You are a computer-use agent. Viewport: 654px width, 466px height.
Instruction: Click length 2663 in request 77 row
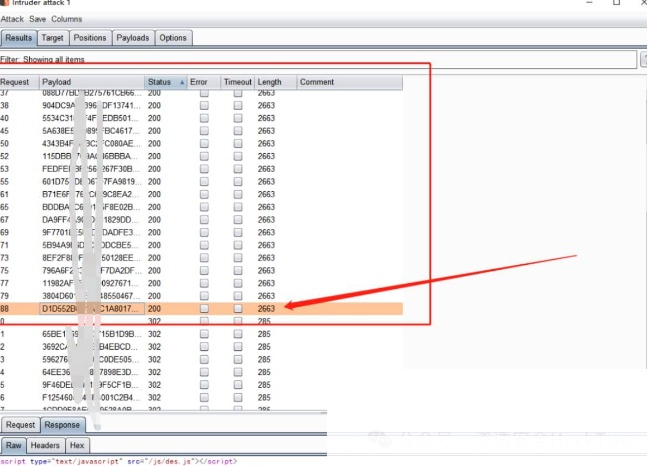click(x=266, y=284)
